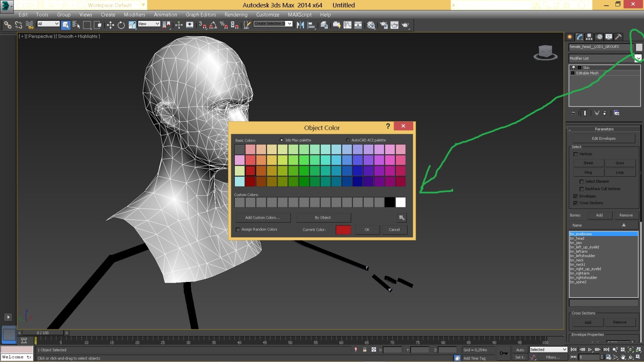644x362 pixels.
Task: Click the Bind to Space Warp icon
Action: (29, 25)
